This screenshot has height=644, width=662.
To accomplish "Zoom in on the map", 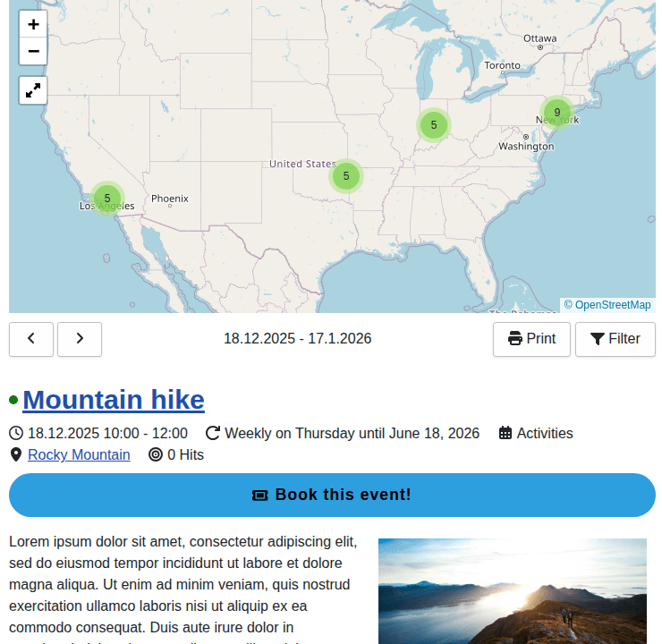I will click(x=33, y=25).
